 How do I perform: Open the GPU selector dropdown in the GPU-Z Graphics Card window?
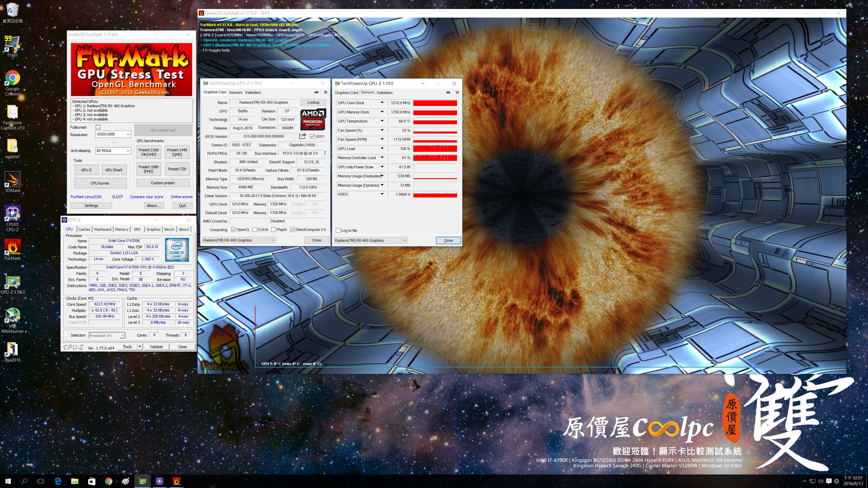click(239, 240)
